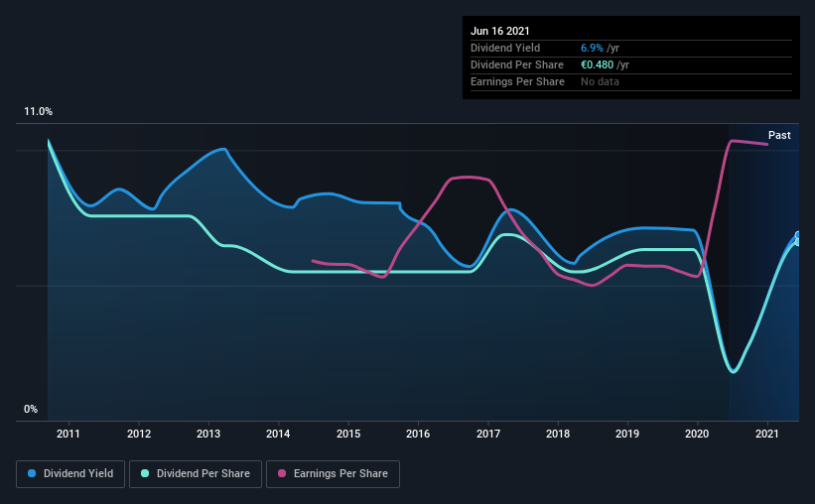
Task: Click the 2011 x-axis label
Action: click(x=68, y=434)
